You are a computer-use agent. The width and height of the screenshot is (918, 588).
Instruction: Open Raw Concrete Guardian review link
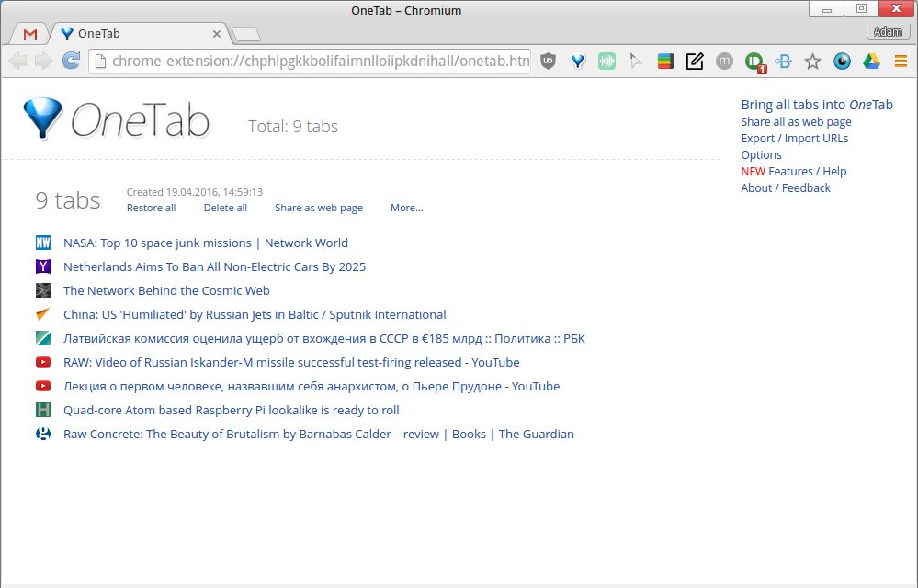pos(319,435)
